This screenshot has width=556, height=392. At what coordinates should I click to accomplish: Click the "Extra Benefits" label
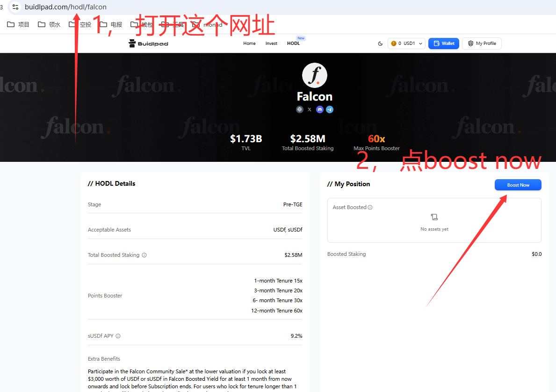pyautogui.click(x=104, y=359)
